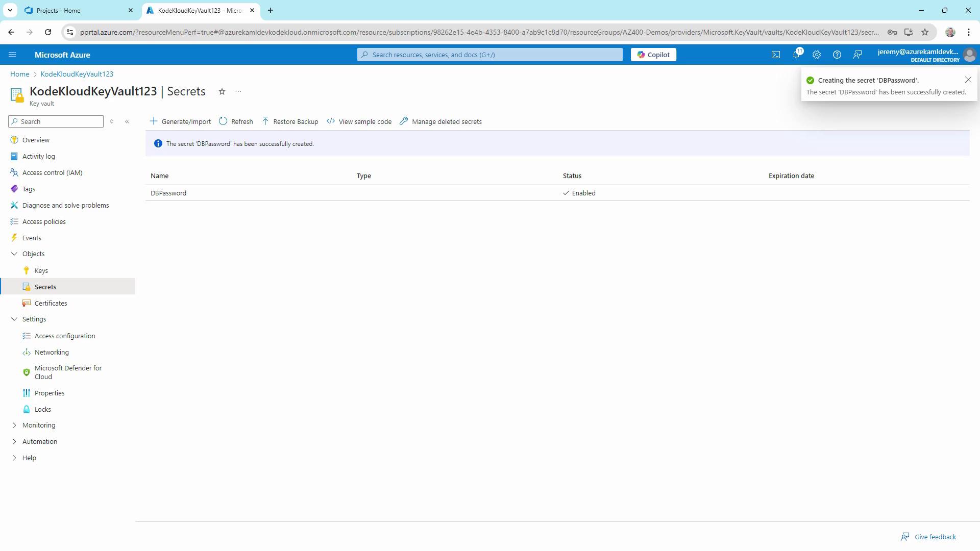Click the Refresh toolbar button
The width and height of the screenshot is (980, 551).
pos(236,121)
